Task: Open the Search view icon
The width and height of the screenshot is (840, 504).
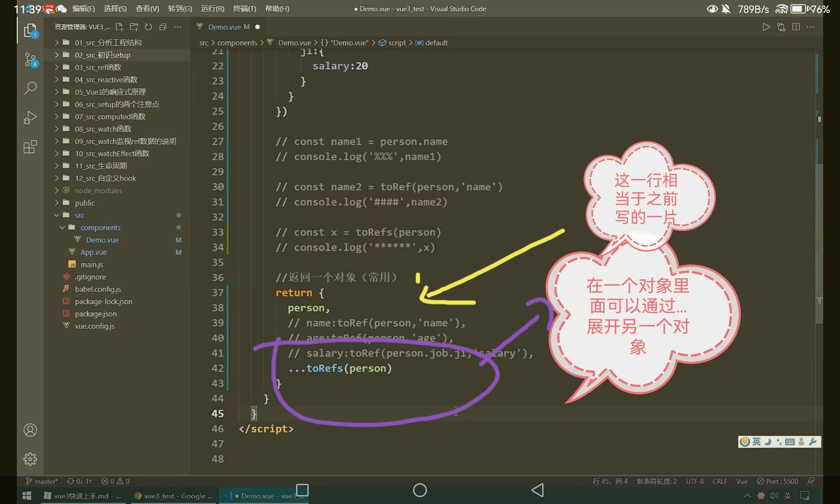Action: point(30,88)
